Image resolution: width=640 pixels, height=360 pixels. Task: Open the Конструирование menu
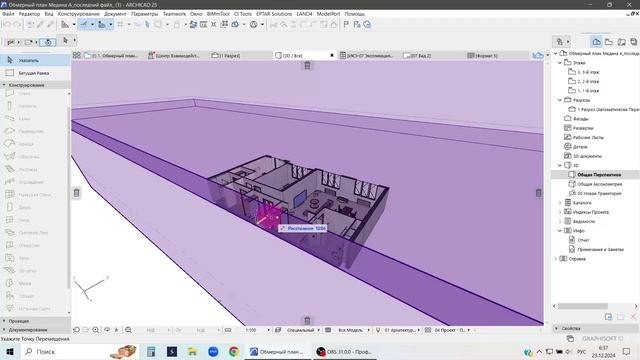point(79,14)
